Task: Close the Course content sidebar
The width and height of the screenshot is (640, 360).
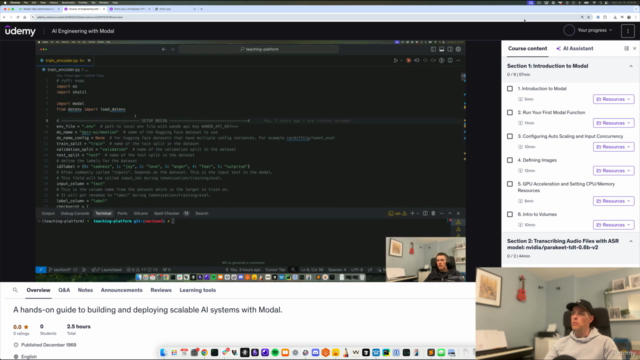Action: (x=634, y=49)
